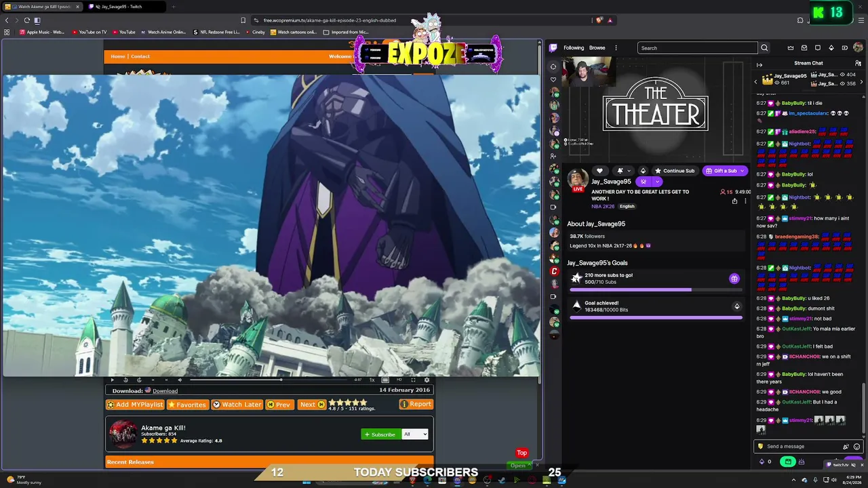
Task: Open the Contact menu on anime site
Action: [140, 56]
